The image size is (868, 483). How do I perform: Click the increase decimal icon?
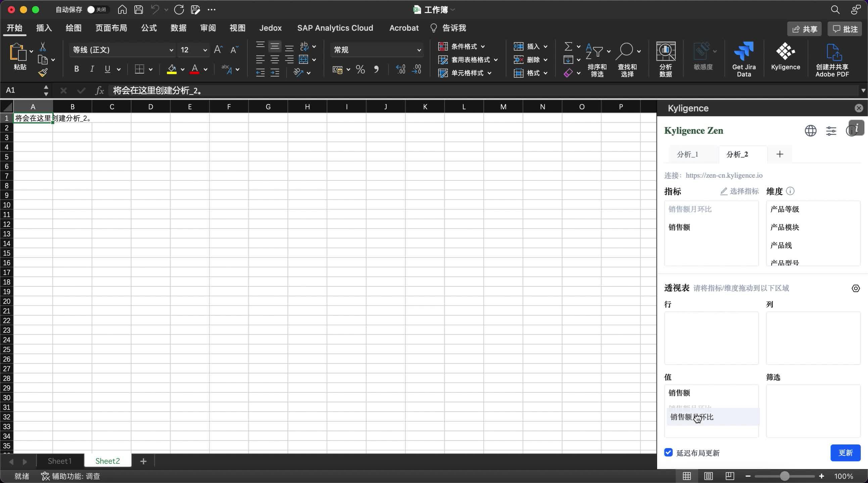click(x=401, y=69)
